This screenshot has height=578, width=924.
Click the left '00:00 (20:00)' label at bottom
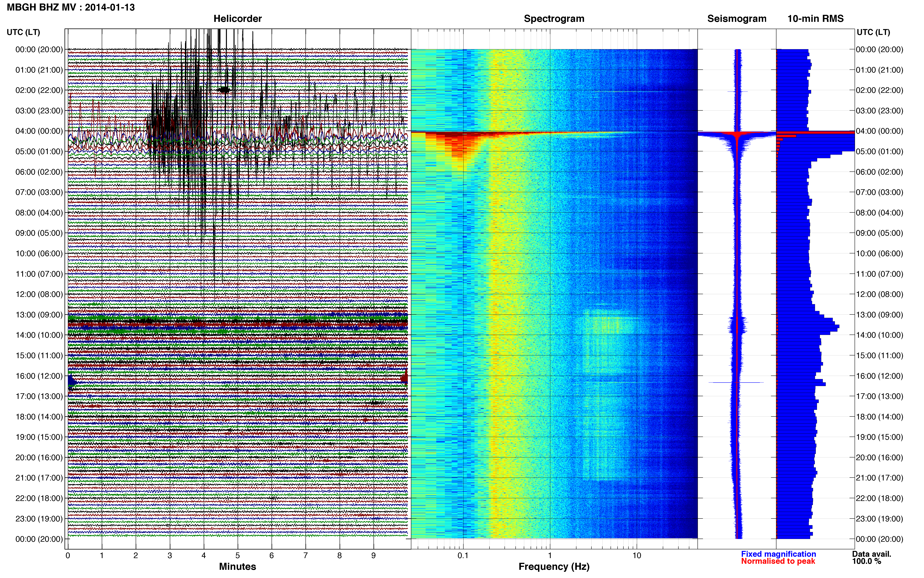pos(39,539)
